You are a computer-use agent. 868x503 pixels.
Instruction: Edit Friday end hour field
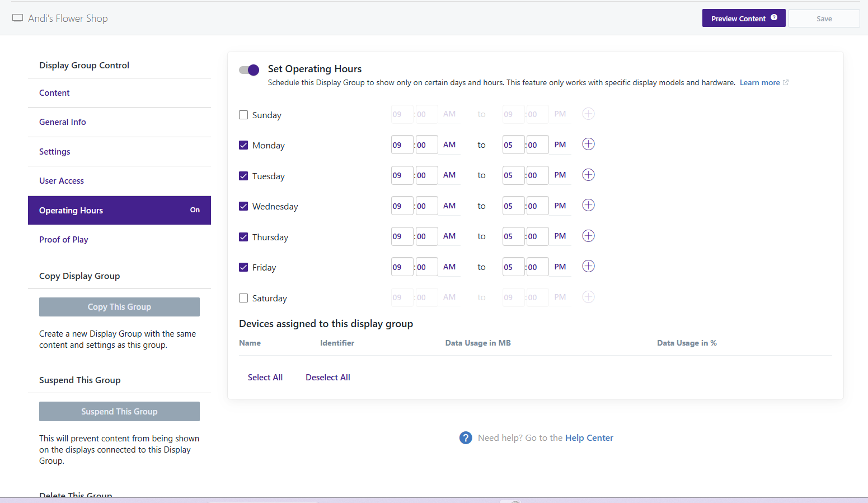point(513,267)
